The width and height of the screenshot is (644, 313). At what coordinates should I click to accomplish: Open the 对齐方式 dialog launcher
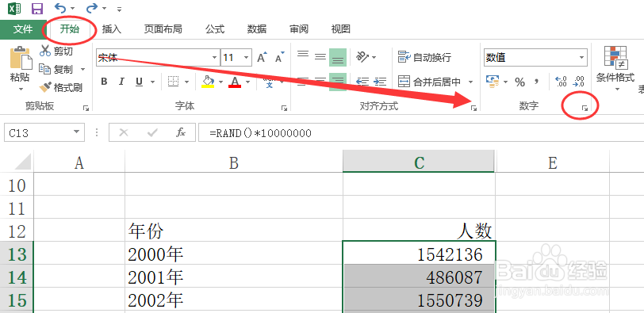click(474, 108)
